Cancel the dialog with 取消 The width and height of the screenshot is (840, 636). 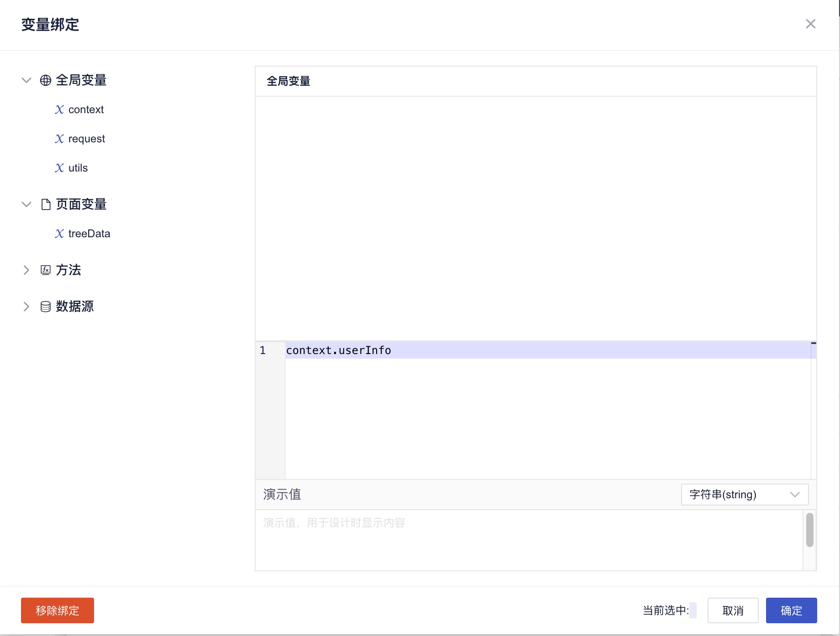[x=733, y=610]
